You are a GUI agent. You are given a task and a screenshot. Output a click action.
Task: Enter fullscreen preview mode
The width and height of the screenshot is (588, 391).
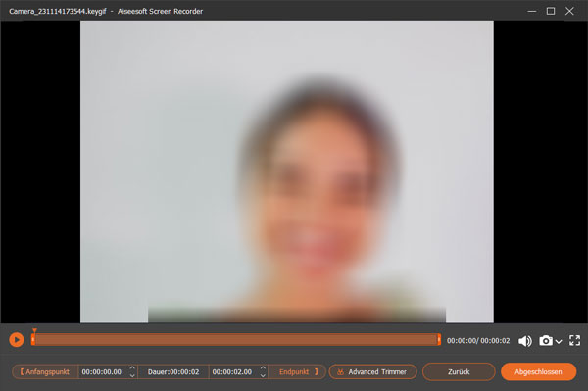[x=574, y=340]
